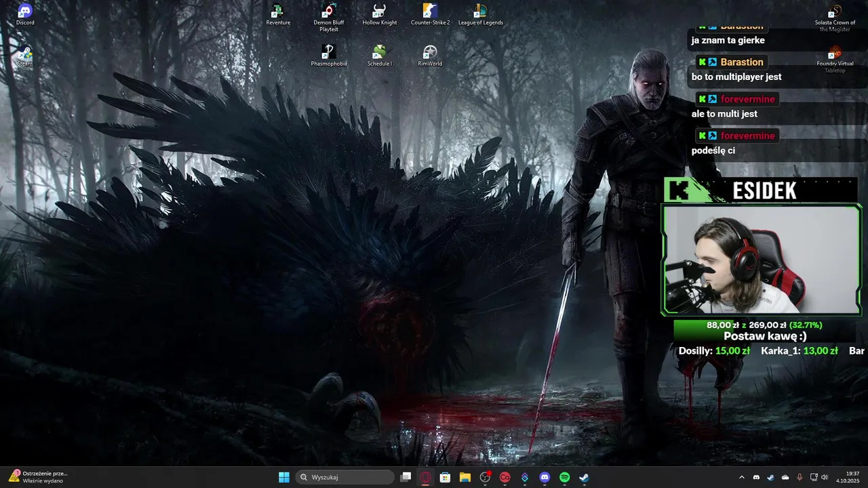
Task: Click chat username Barastion above 'bo to multiplayer'
Action: (742, 62)
